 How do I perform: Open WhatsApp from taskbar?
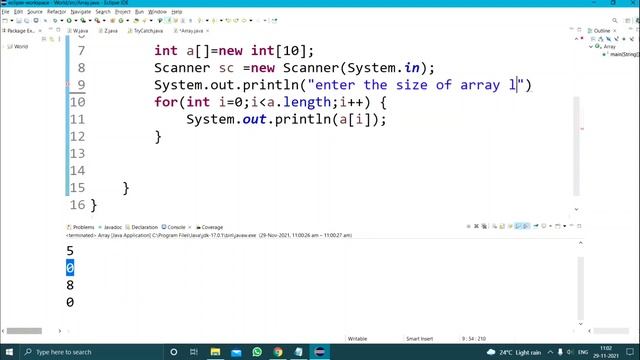[x=257, y=352]
